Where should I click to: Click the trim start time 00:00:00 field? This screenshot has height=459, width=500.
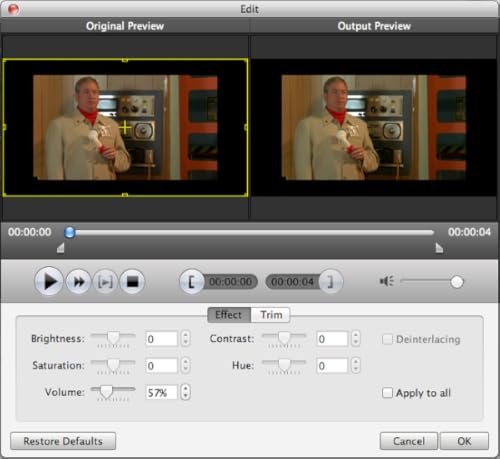click(231, 282)
